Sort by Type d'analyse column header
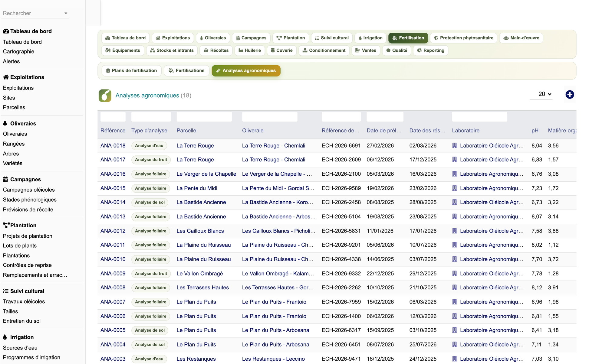This screenshot has width=589, height=364. 149,131
